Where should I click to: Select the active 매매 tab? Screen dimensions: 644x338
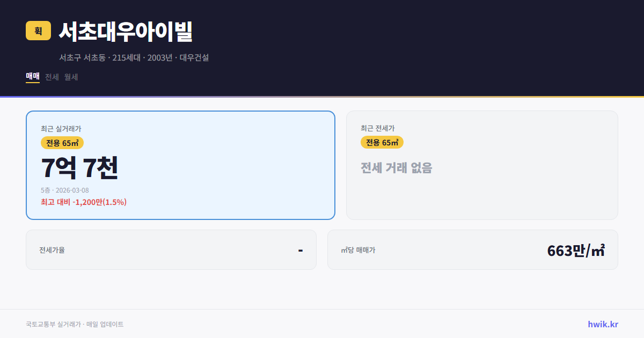[x=32, y=77]
